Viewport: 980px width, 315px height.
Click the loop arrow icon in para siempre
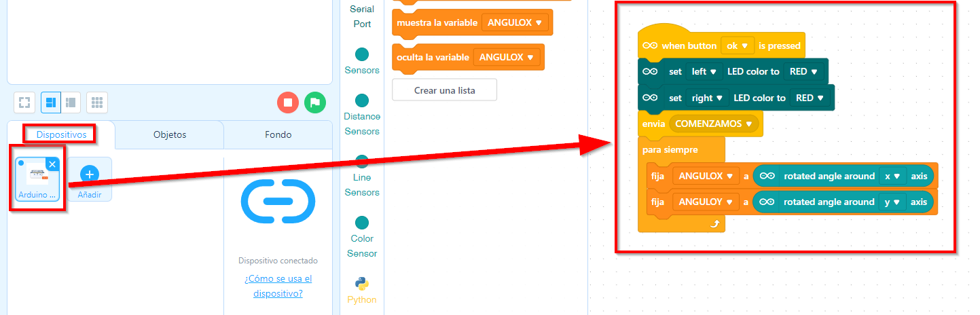click(714, 223)
